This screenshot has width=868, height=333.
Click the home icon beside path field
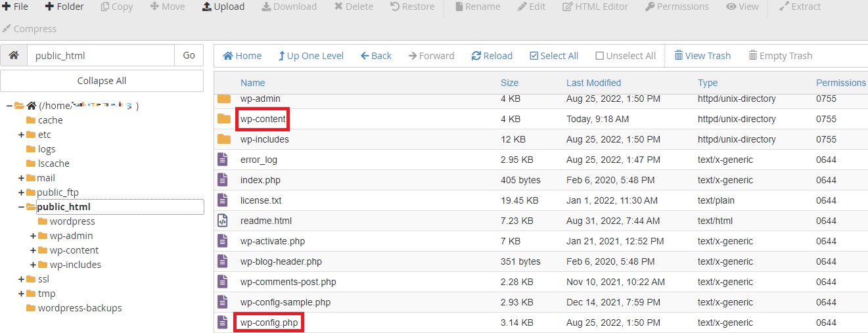point(14,55)
